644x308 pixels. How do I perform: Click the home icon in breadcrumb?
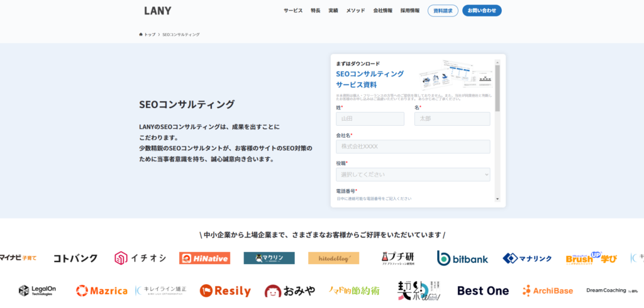tap(141, 35)
